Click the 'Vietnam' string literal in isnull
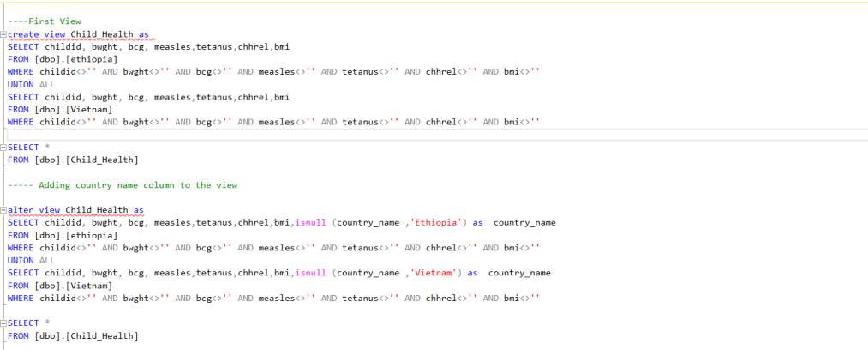The image size is (868, 350). pyautogui.click(x=434, y=273)
